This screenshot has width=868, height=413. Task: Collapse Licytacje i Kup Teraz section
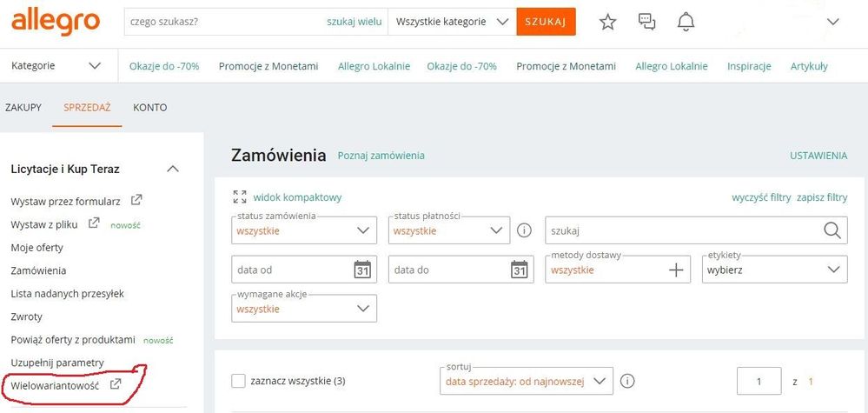(x=173, y=169)
